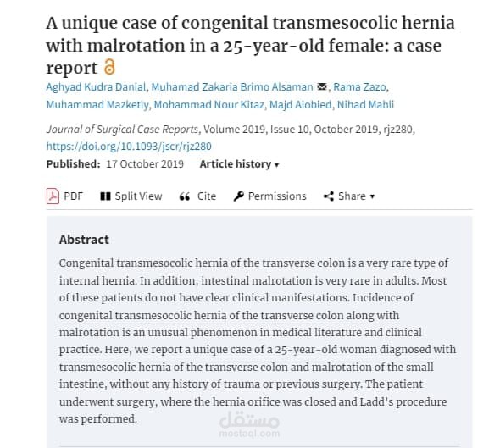
Task: Open the Share dropdown arrow
Action: pos(372,196)
